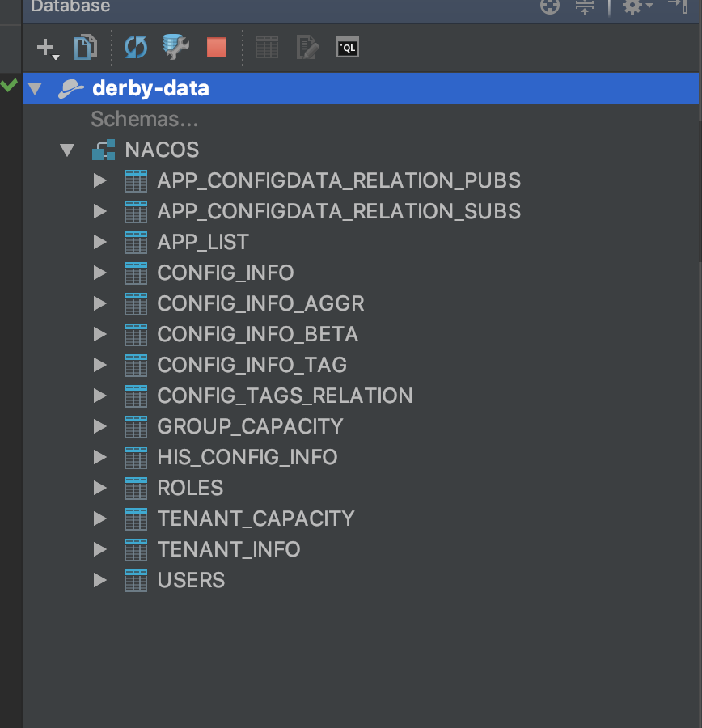Click the Scroll from Editor target icon
This screenshot has width=702, height=728.
(x=550, y=6)
